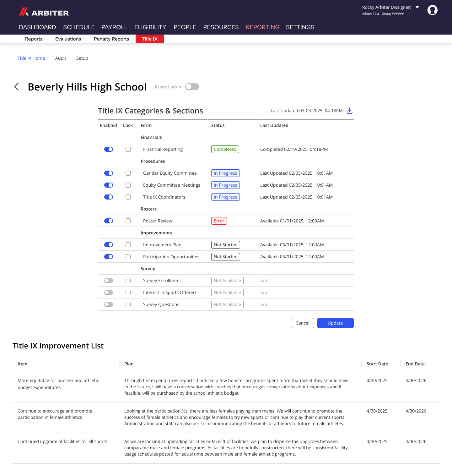Disable the Financial Reporting enabled toggle
The height and width of the screenshot is (476, 452).
pyautogui.click(x=108, y=149)
